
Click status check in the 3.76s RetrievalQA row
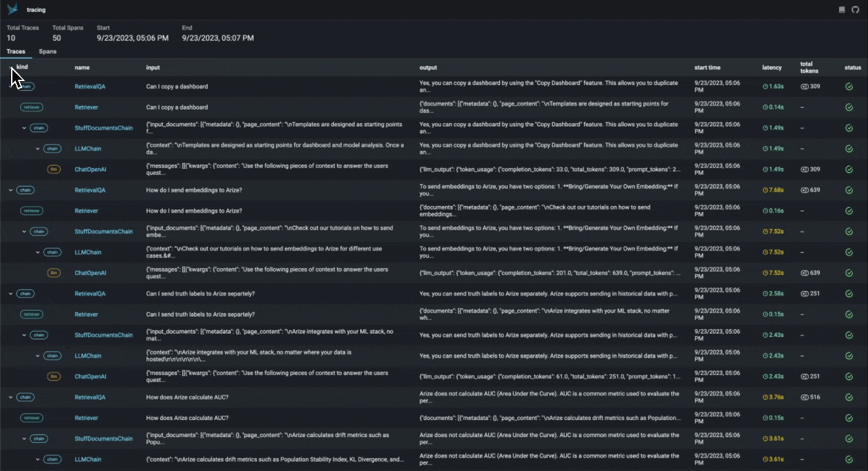click(x=849, y=397)
